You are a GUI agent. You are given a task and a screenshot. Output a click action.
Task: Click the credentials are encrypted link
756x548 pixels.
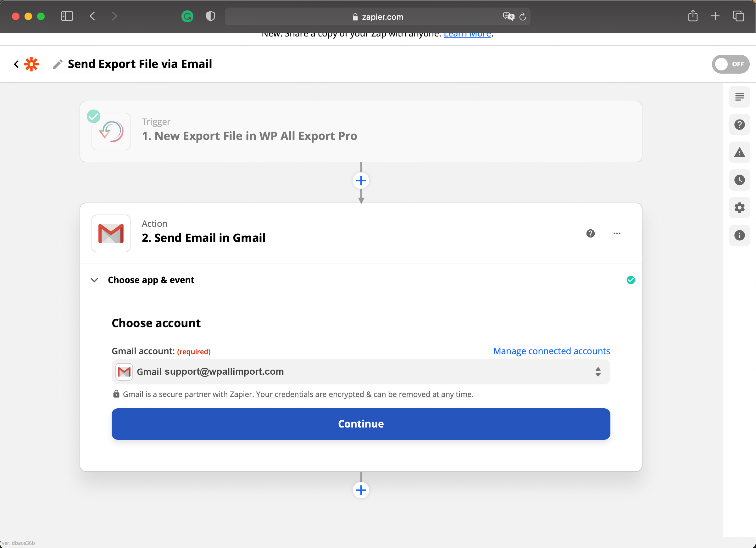point(363,394)
